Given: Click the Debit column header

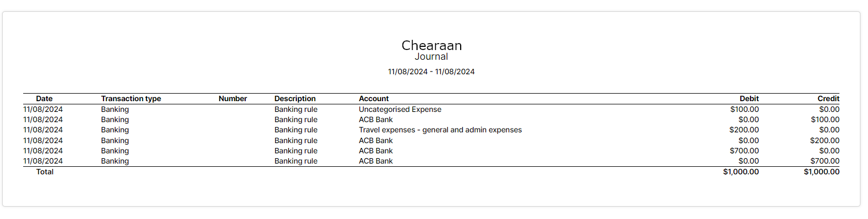Looking at the screenshot, I should [749, 98].
